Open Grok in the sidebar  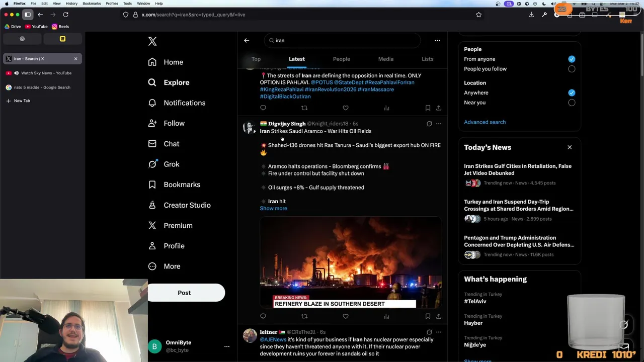coord(164,164)
